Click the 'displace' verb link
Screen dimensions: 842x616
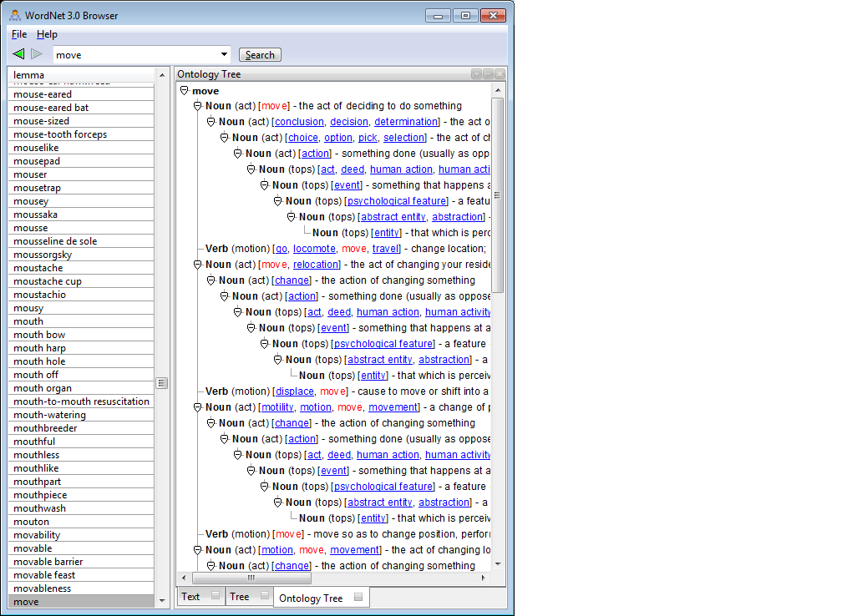[295, 391]
